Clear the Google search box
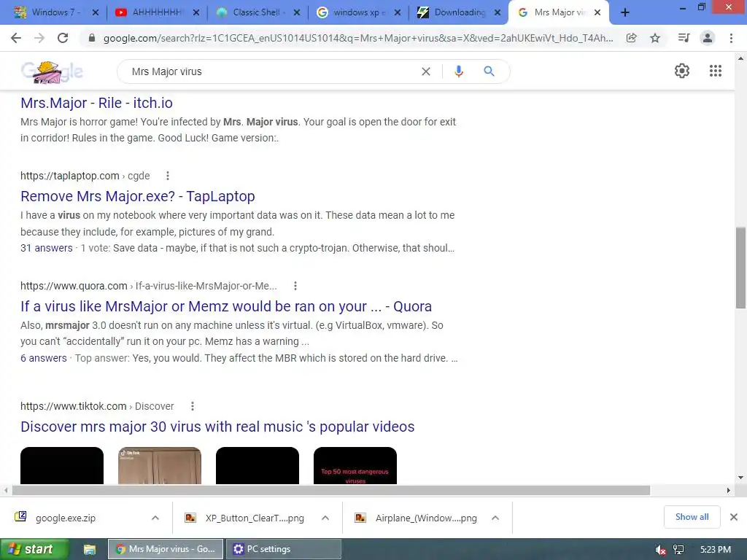Image resolution: width=747 pixels, height=560 pixels. [426, 71]
